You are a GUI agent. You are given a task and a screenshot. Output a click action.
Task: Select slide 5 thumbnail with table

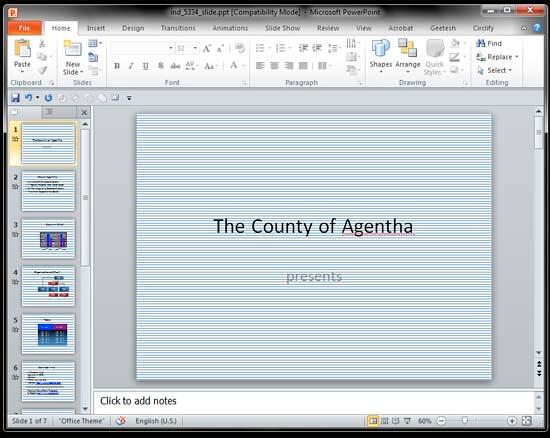[x=48, y=334]
